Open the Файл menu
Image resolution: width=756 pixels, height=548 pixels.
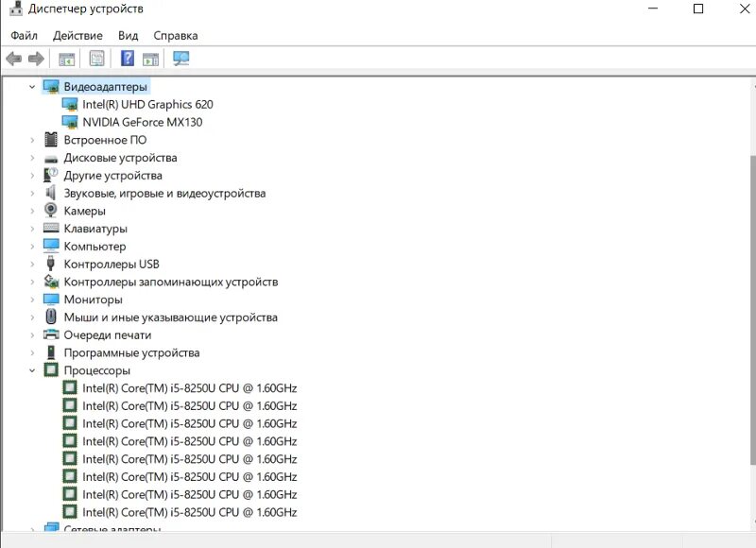tap(25, 36)
